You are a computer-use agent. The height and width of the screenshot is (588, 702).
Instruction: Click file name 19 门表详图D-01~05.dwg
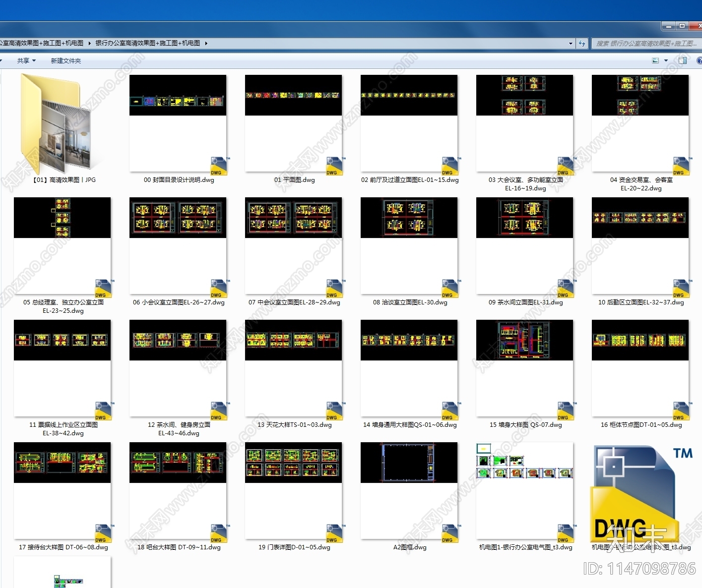(294, 547)
